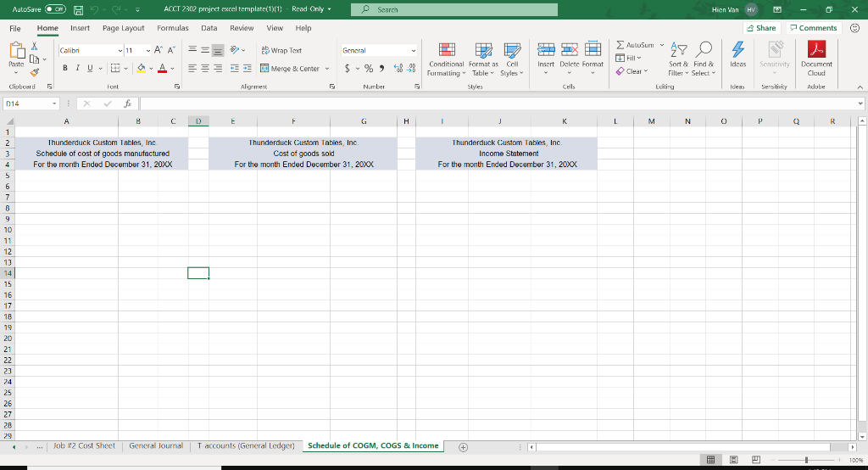Click Decrease Decimal icon

tap(411, 68)
